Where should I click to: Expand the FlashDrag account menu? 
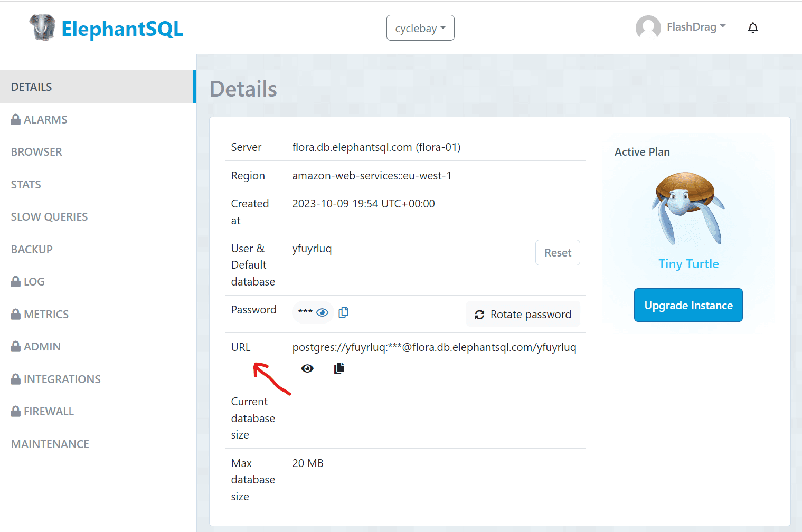(696, 27)
